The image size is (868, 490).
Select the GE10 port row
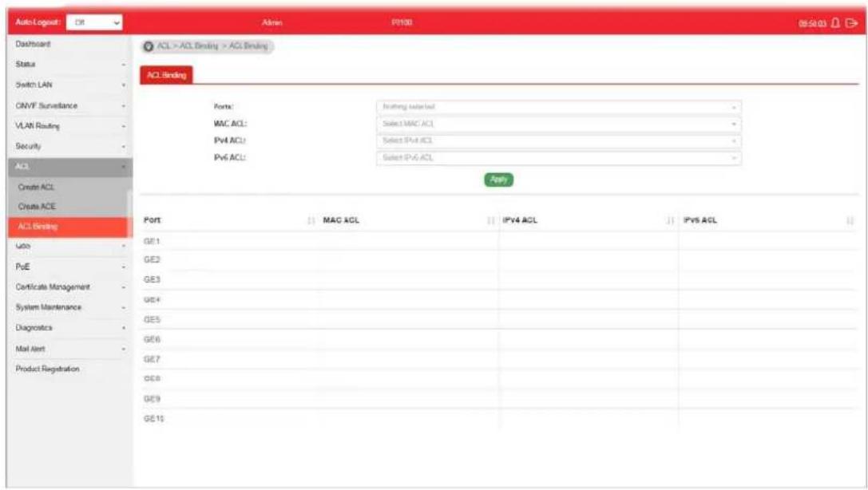coord(498,419)
